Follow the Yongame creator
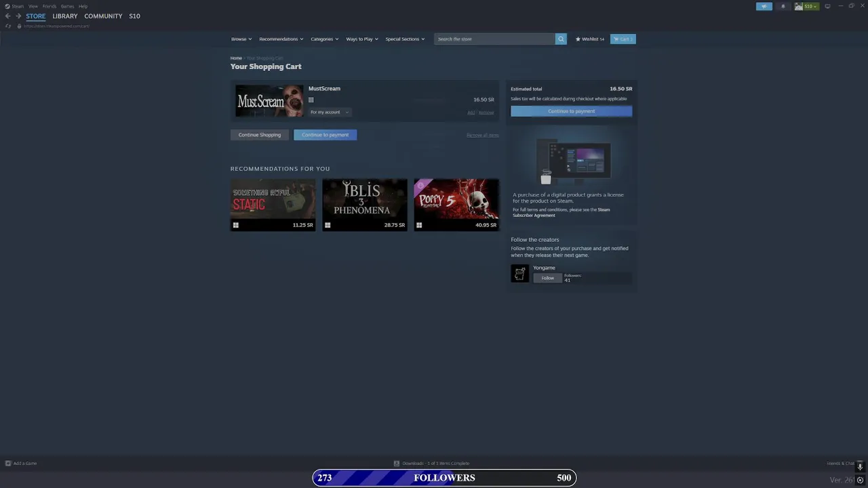868x488 pixels. click(x=548, y=278)
